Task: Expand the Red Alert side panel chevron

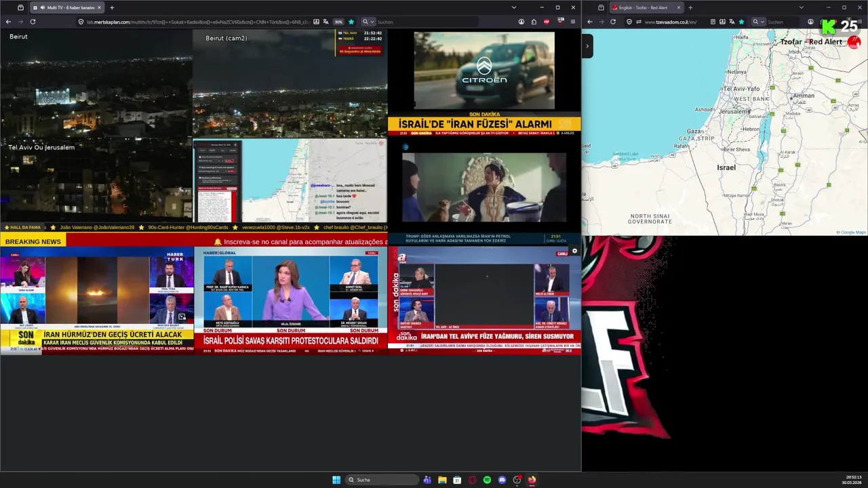Action: tap(587, 45)
